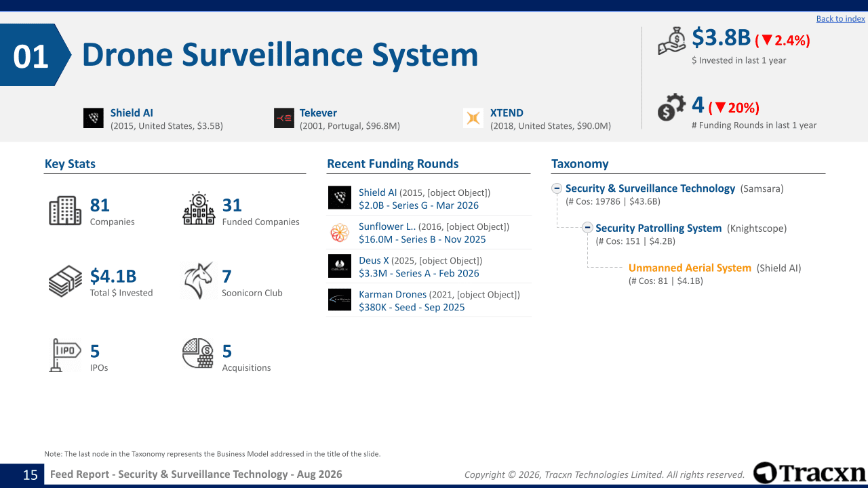Open Karman Drones funding round entry

pos(393,294)
